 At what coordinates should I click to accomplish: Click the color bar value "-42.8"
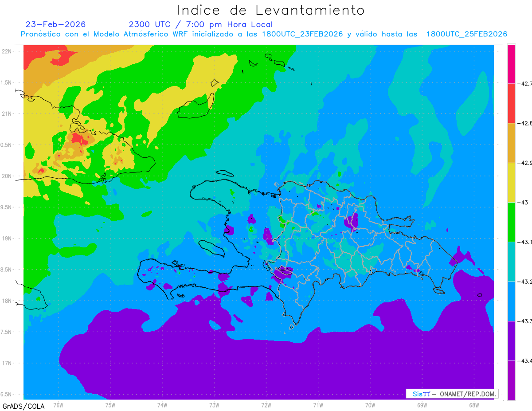(x=524, y=123)
